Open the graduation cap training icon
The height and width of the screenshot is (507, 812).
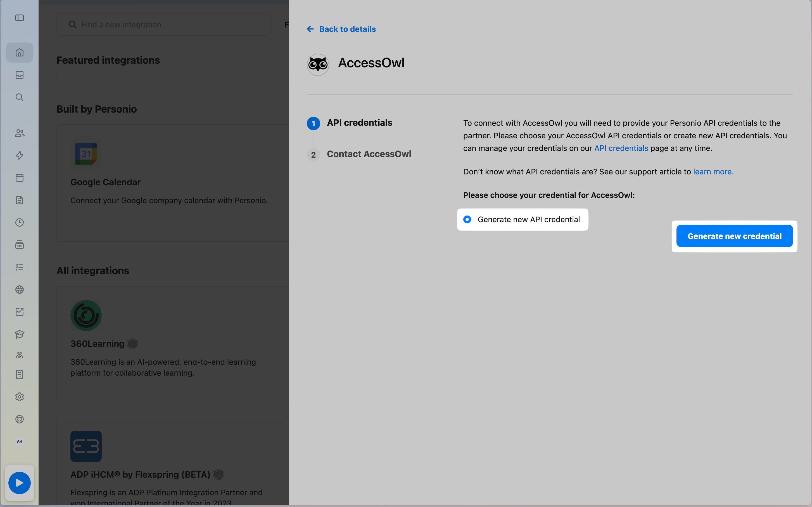point(20,334)
